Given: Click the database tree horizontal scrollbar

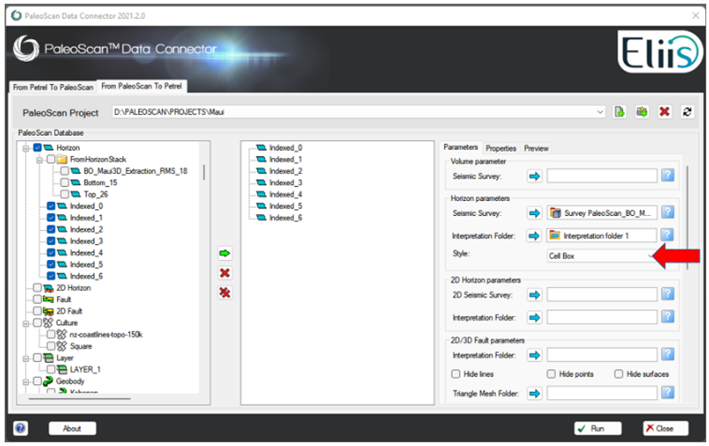Looking at the screenshot, I should coord(80,399).
